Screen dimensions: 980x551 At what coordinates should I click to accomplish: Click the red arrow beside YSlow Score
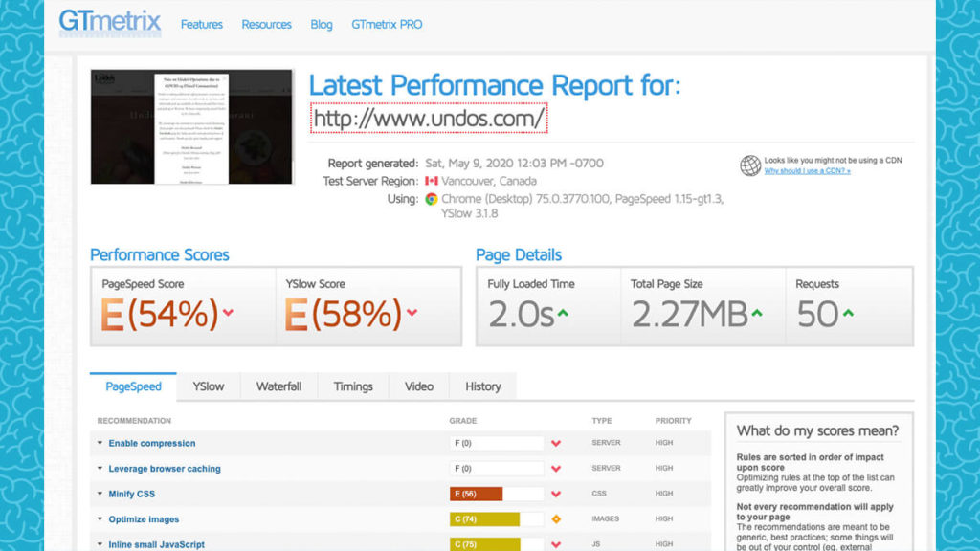(x=412, y=313)
